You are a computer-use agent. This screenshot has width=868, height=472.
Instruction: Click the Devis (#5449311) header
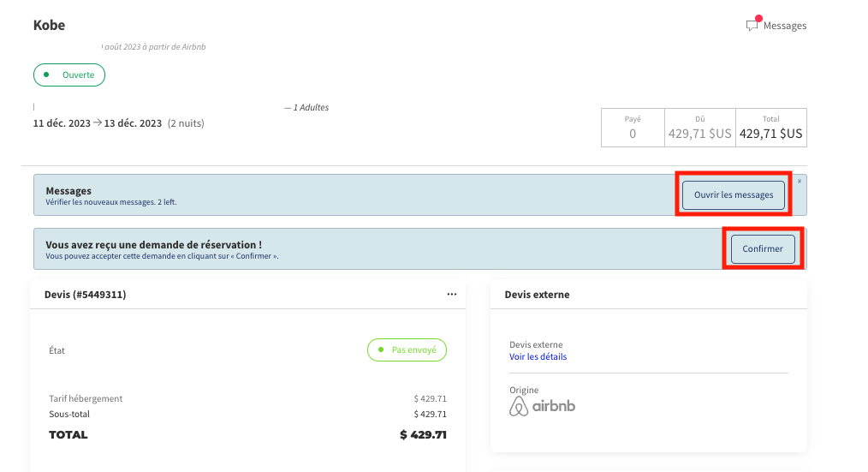click(86, 295)
